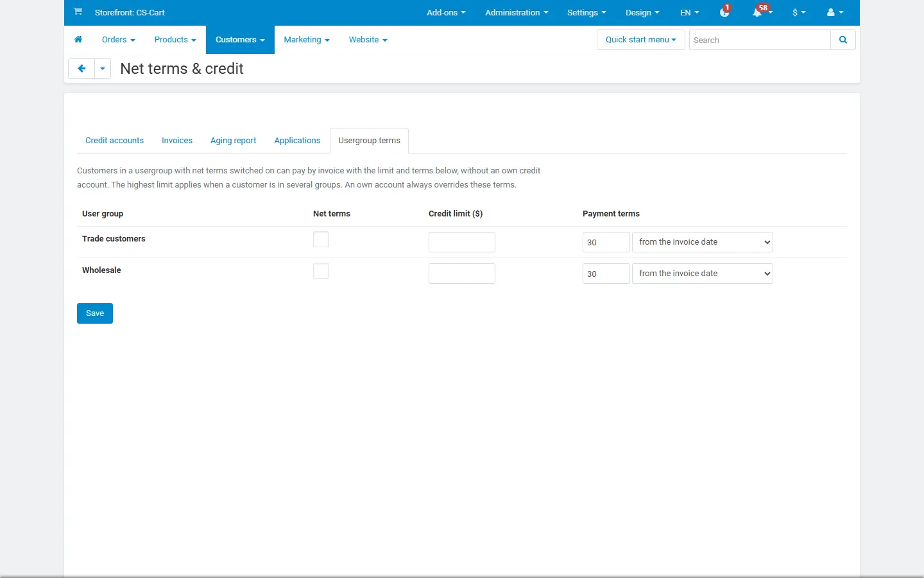Open the user account profile menu
The height and width of the screenshot is (578, 924).
tap(835, 12)
